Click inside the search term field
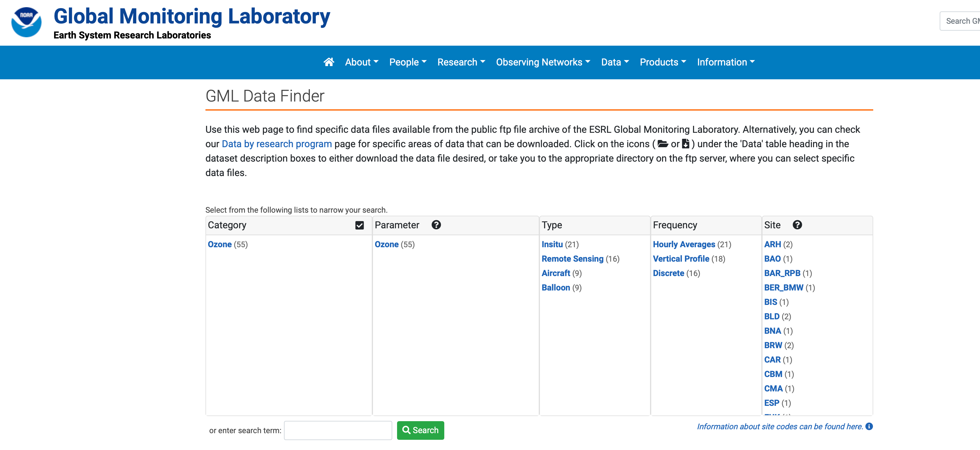The width and height of the screenshot is (980, 450). coord(337,430)
